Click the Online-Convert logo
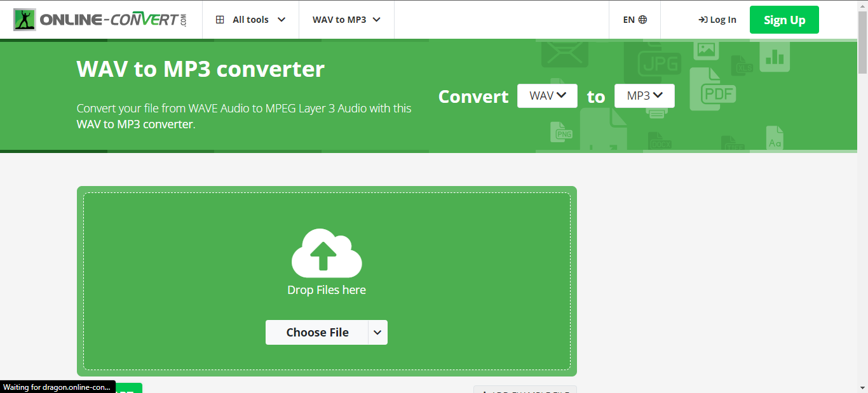 pyautogui.click(x=100, y=20)
